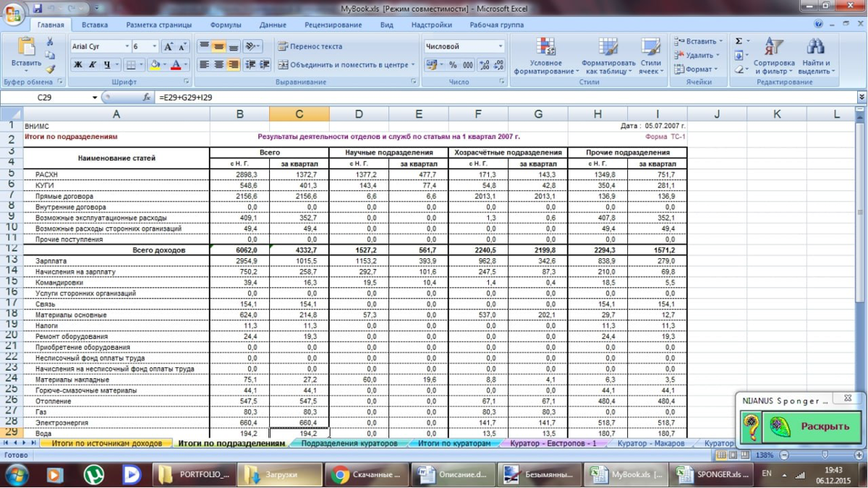
Task: Click the formula bar with =E29+G29+I29
Action: point(505,98)
